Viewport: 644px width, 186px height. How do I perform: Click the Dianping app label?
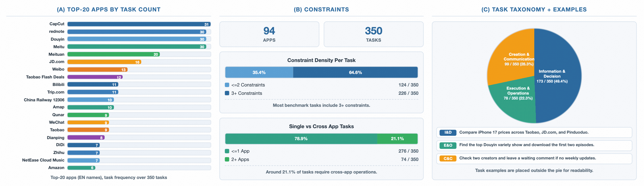click(x=56, y=138)
